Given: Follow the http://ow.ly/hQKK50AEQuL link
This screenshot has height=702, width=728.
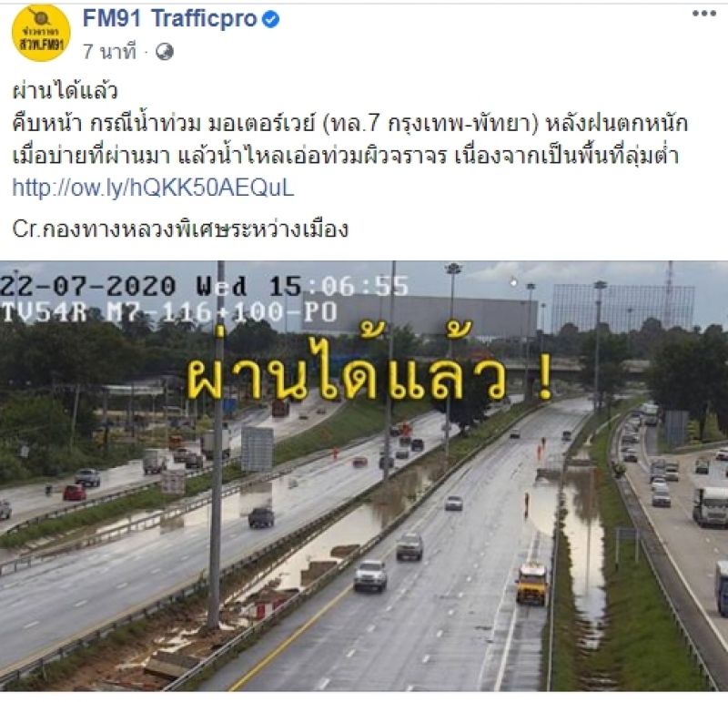Looking at the screenshot, I should click(x=153, y=188).
